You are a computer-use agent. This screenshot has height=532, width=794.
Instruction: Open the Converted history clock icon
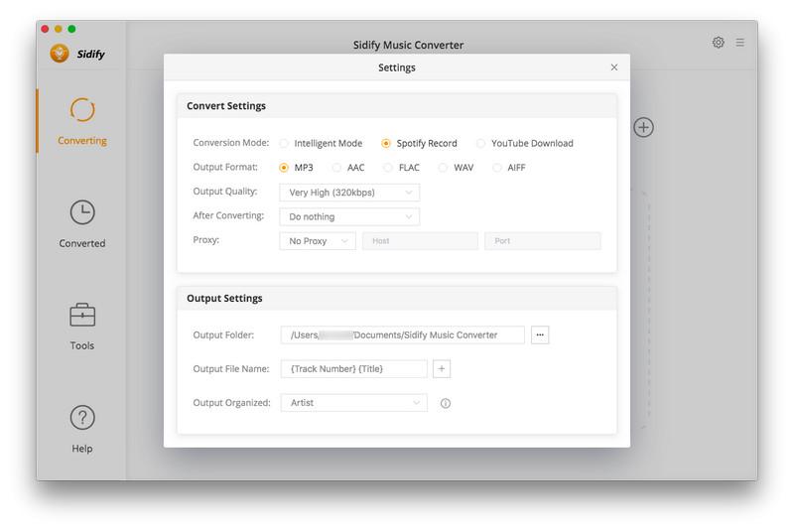[x=82, y=212]
